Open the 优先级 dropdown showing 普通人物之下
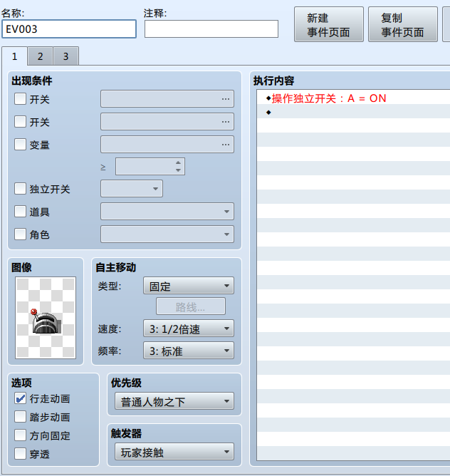Viewport: 450px width, 476px height. [x=174, y=401]
